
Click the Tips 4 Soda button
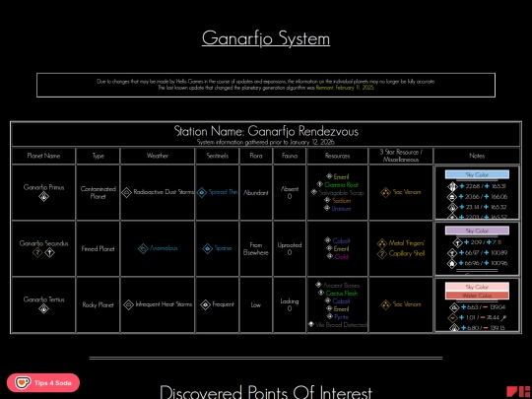[x=43, y=383]
